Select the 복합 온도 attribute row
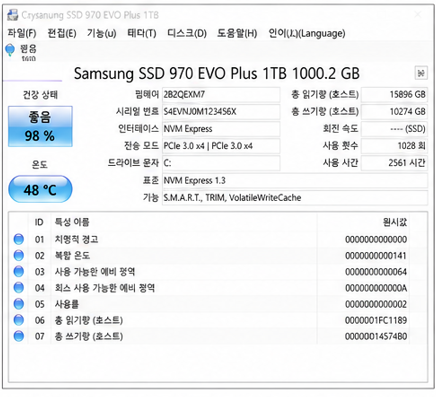The image size is (436, 397). pyautogui.click(x=209, y=256)
